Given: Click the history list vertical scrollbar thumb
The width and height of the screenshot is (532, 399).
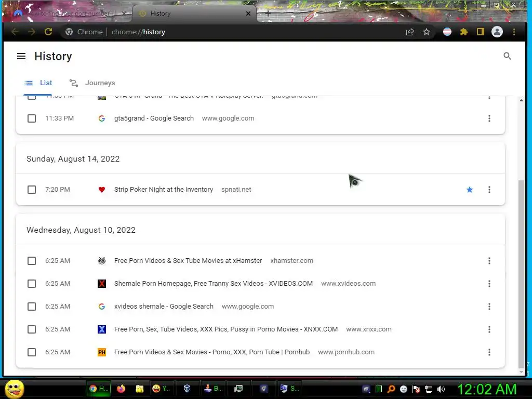Looking at the screenshot, I should (x=521, y=273).
